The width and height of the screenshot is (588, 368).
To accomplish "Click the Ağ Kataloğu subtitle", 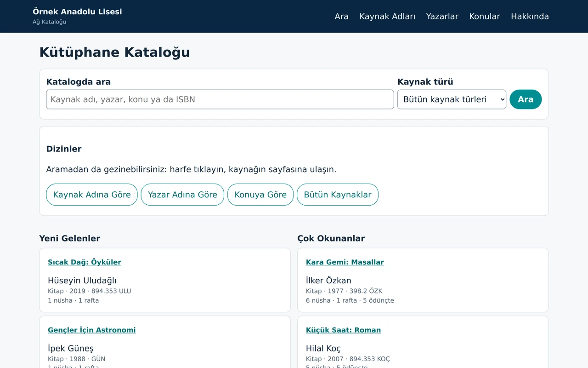I will 50,22.
